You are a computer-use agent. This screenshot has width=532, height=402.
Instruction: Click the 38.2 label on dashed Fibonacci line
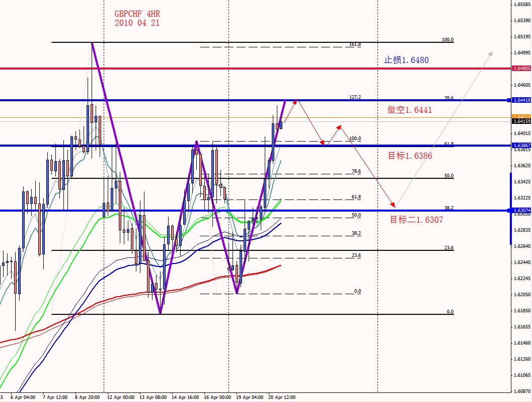pos(356,233)
